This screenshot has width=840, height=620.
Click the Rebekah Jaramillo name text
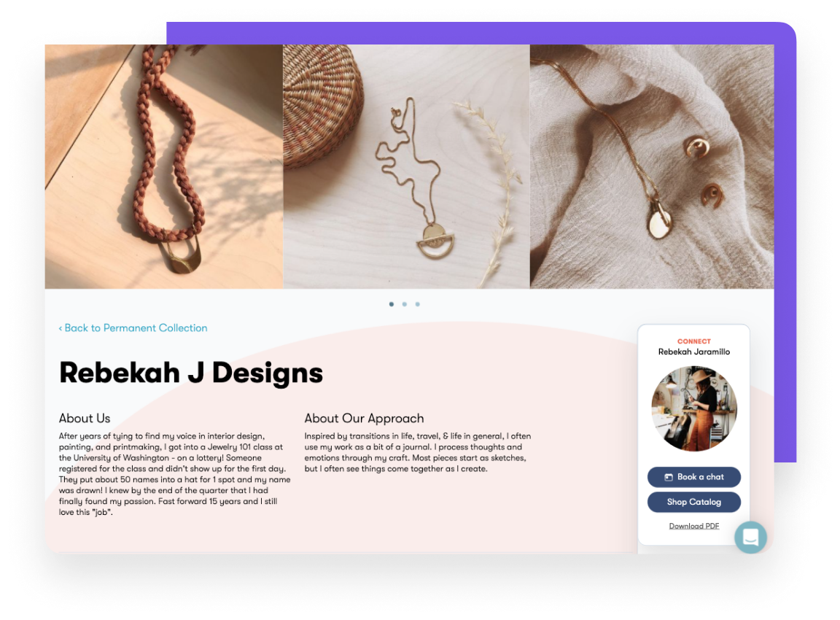pos(693,352)
